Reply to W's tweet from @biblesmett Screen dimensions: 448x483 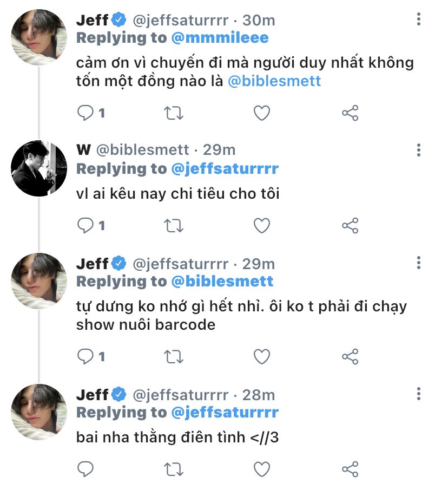coord(85,225)
